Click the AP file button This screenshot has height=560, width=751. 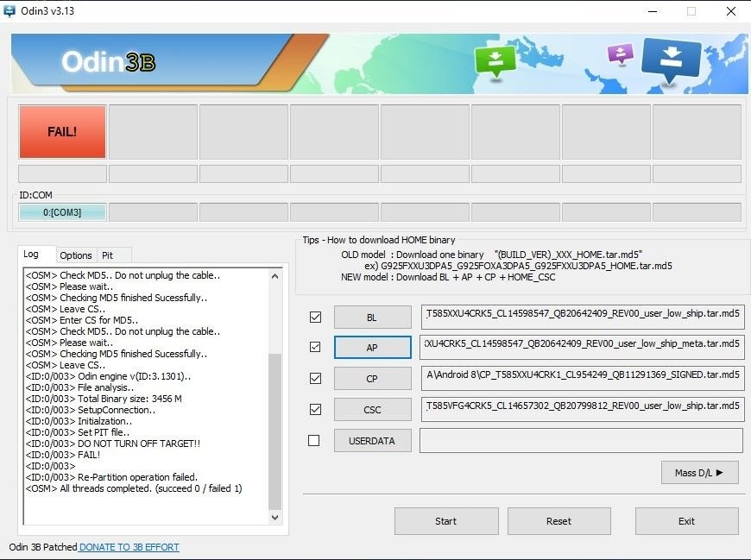coord(372,348)
